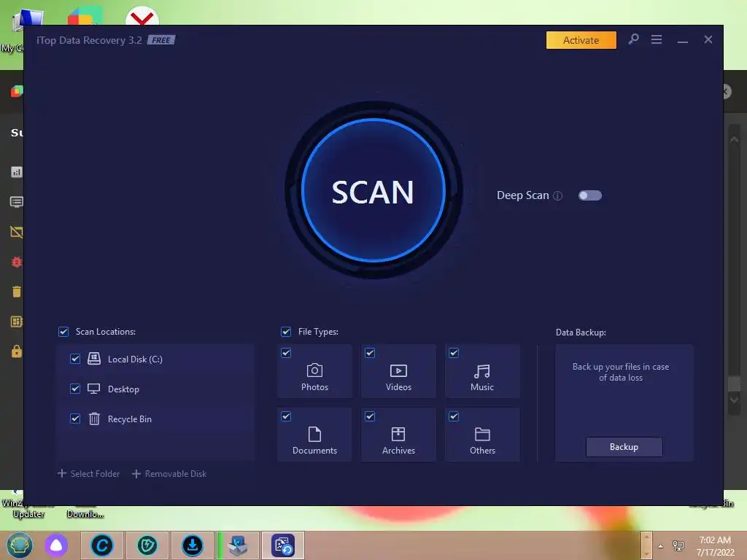Click the Archives box icon
Screen dimensions: 747x560
tap(398, 435)
